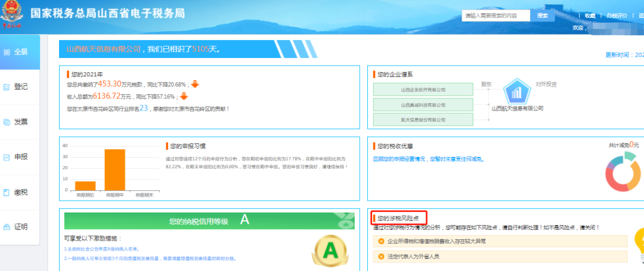Click the 申报期末 axis label

click(x=144, y=195)
